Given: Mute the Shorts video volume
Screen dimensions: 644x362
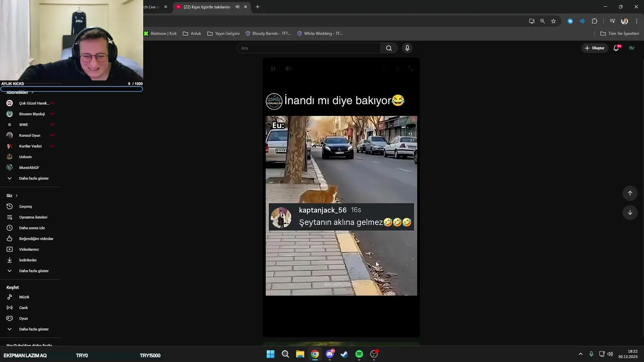Looking at the screenshot, I should (288, 68).
